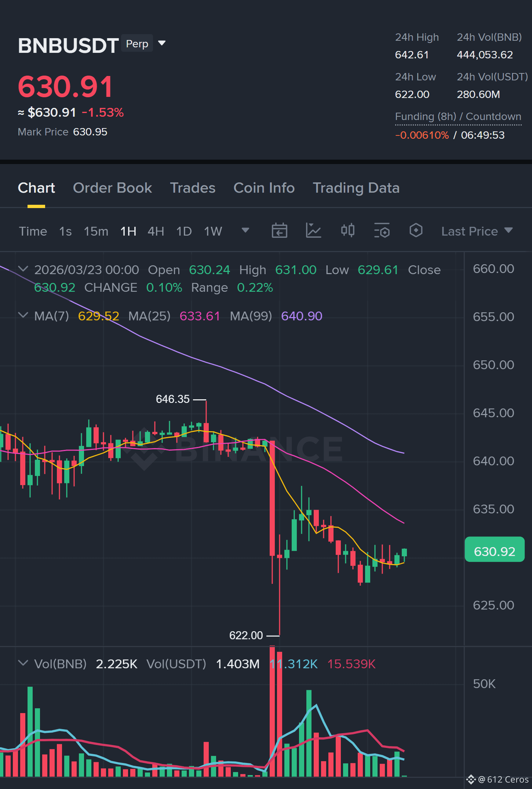Switch to the Order Book tab
The height and width of the screenshot is (789, 532).
pyautogui.click(x=112, y=188)
